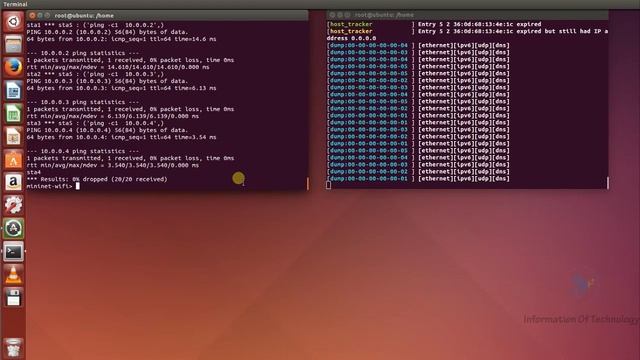The image size is (640, 360).
Task: Close the left mininet-wifi terminal window
Action: 32,16
